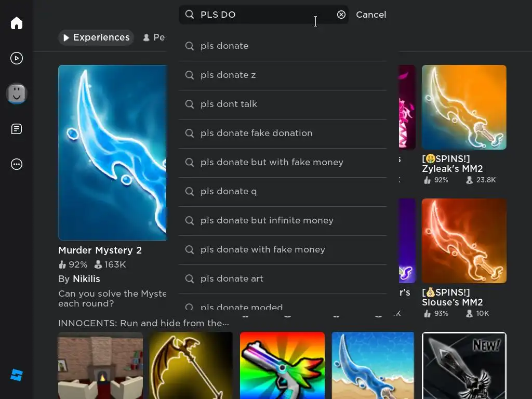532x399 pixels.
Task: Click magnifier icon beside "pls dont talk"
Action: tap(190, 104)
